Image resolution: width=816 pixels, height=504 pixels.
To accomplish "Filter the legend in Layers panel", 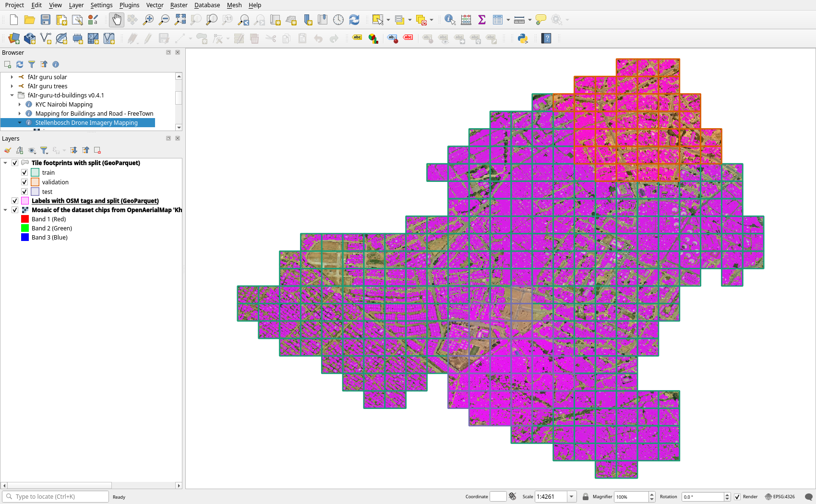I will click(x=44, y=150).
